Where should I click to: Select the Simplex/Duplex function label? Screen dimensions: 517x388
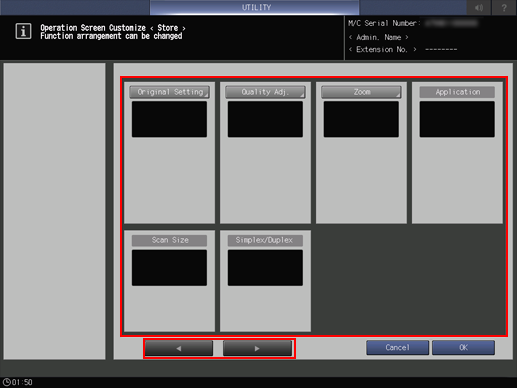[x=265, y=240]
